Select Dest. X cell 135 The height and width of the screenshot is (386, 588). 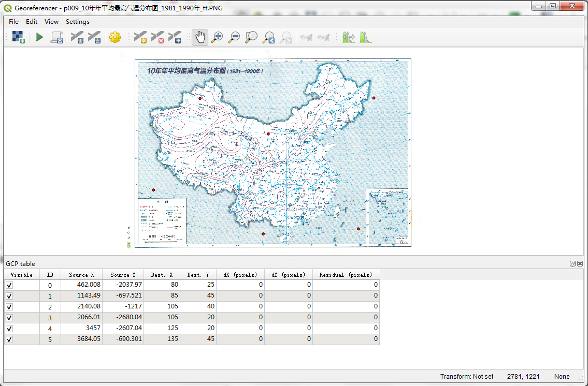(x=162, y=339)
